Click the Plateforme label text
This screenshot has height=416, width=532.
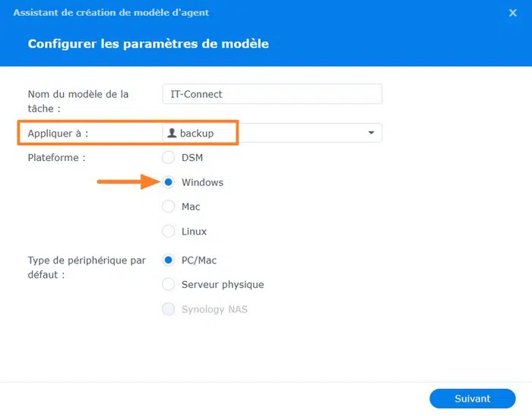56,158
